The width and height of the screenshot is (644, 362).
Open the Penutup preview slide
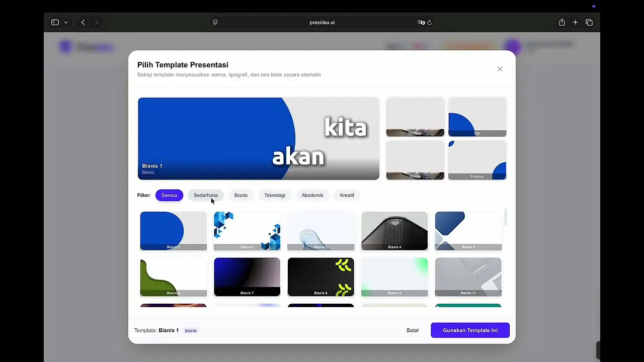477,160
